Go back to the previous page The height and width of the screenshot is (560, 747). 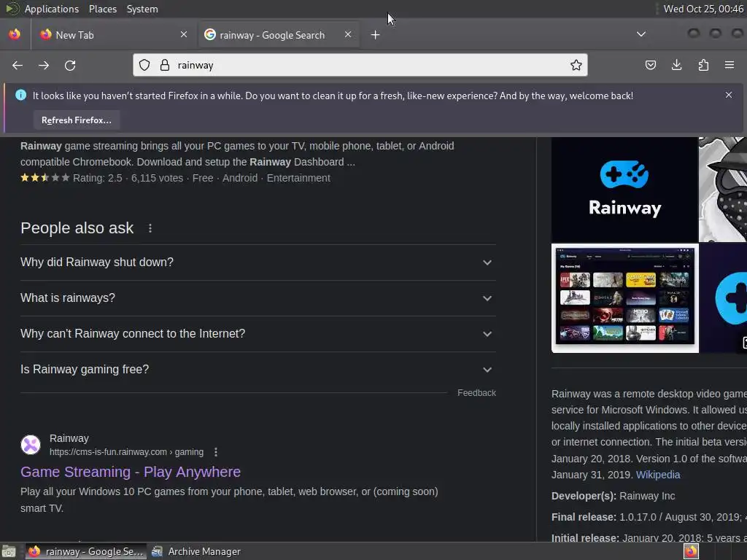(18, 65)
